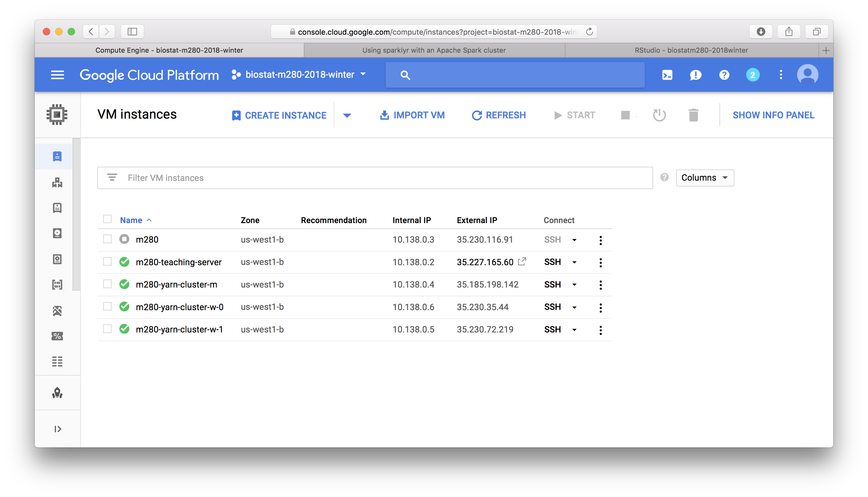Click the reset power icon in the toolbar

coord(659,115)
